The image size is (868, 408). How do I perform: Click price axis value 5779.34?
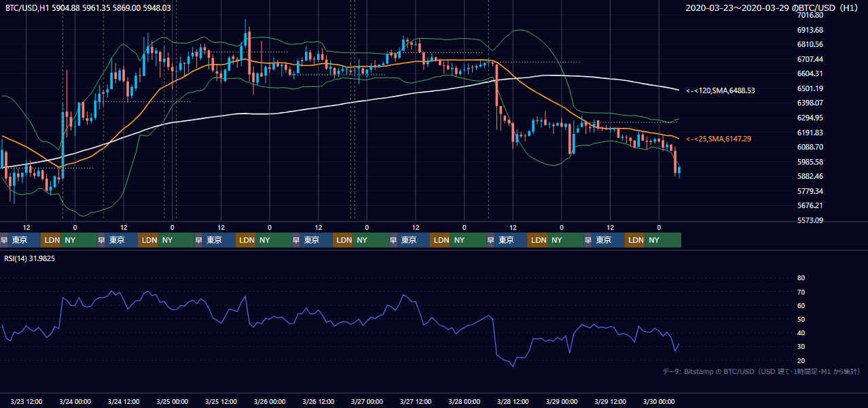(810, 191)
